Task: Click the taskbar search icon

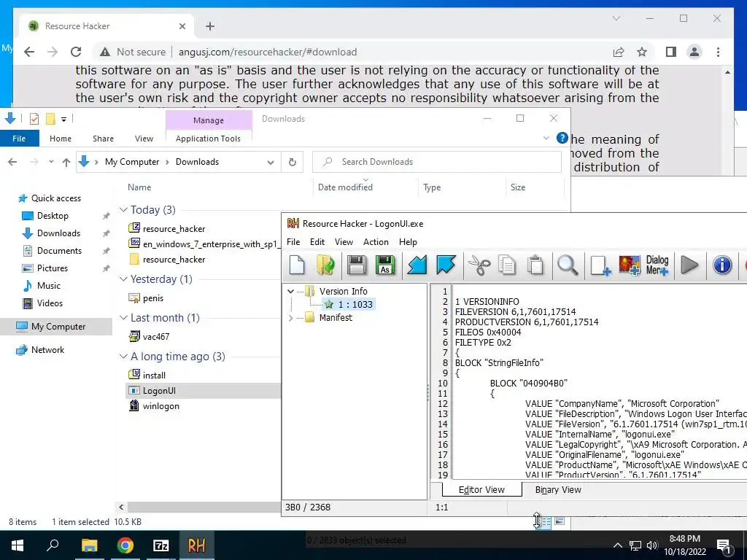Action: pos(53,545)
